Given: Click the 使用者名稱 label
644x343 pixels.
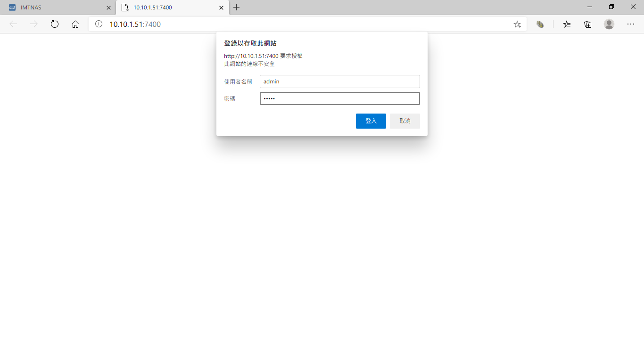Looking at the screenshot, I should tap(238, 82).
